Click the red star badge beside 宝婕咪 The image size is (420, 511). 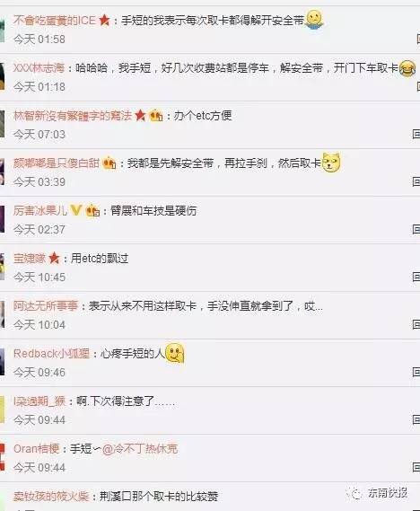tap(55, 259)
